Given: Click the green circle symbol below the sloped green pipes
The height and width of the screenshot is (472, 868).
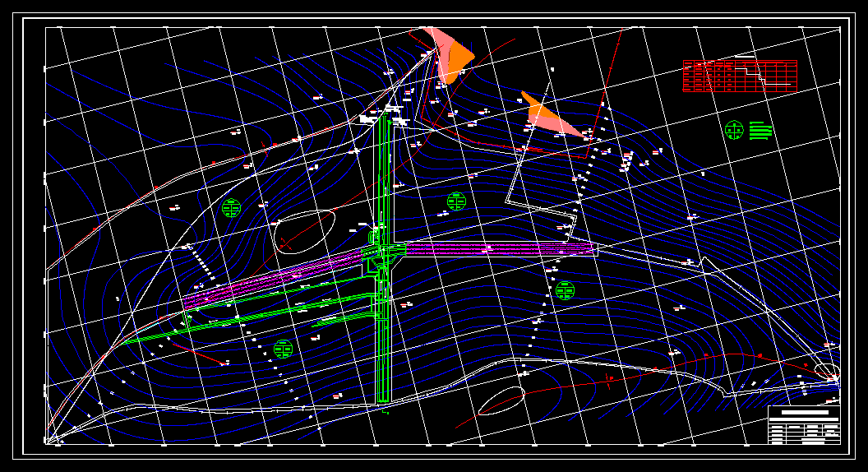Looking at the screenshot, I should pyautogui.click(x=283, y=349).
